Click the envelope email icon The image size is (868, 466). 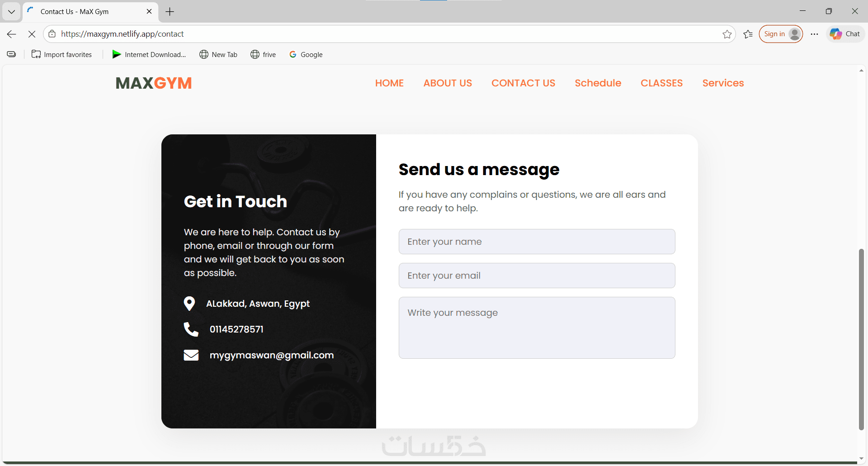(191, 355)
